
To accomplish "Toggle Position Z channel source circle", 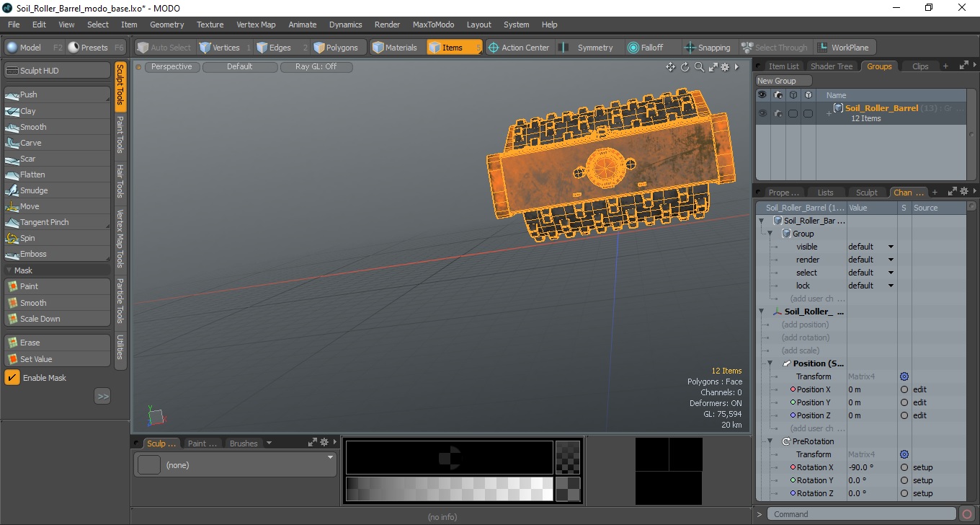I will click(x=904, y=415).
